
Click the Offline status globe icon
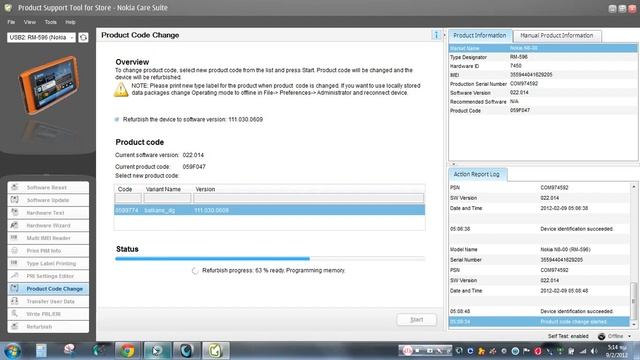point(601,336)
